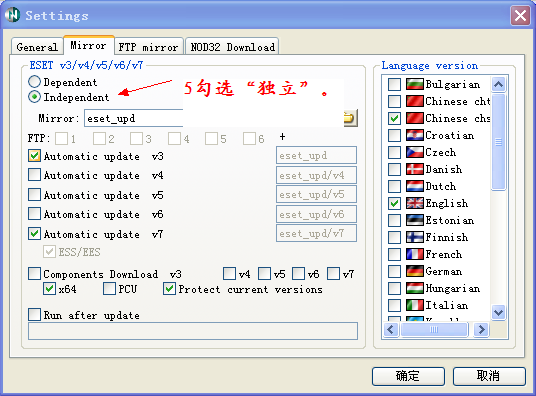This screenshot has width=536, height=396.
Task: Close the Settings dialog
Action: (x=520, y=15)
